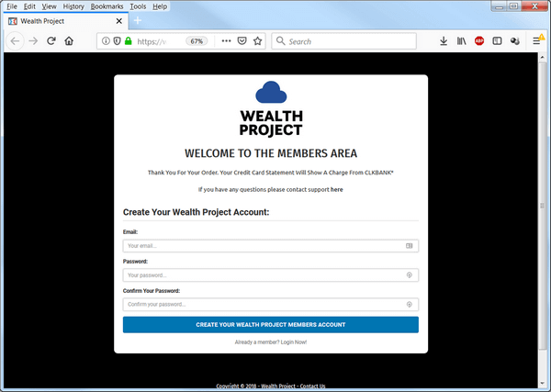This screenshot has height=392, width=551.
Task: Click the scrollbar up arrow
Action: tap(542, 57)
